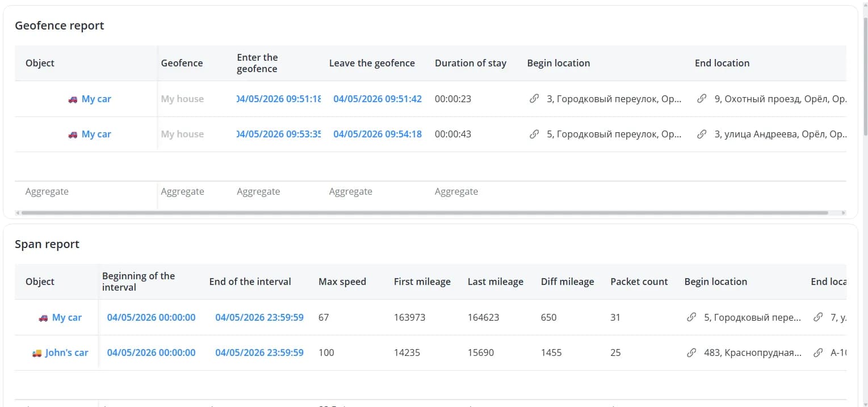Sort by End of the interval column
Screen dimensions: 868x407
[x=250, y=282]
